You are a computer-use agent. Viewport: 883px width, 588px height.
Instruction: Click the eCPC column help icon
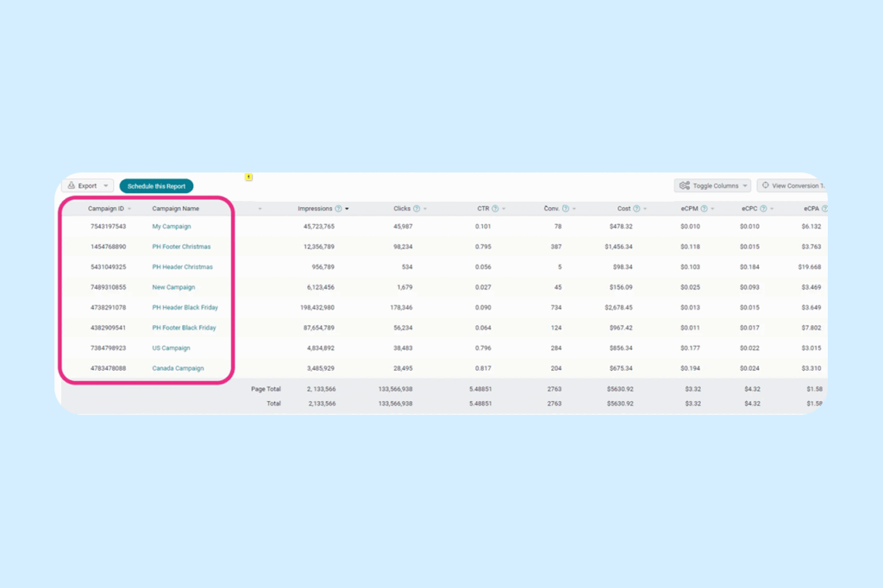[x=763, y=209]
